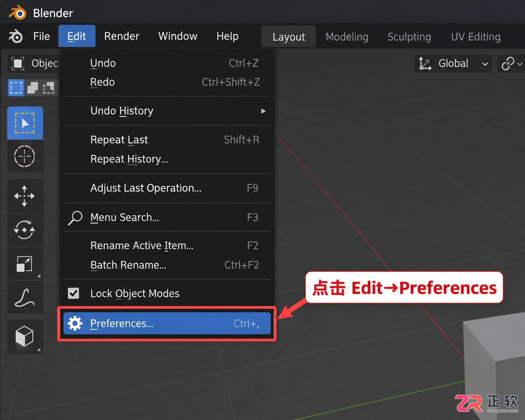Choose Adjust Last Operation menu entry
The image size is (525, 420).
(167, 188)
